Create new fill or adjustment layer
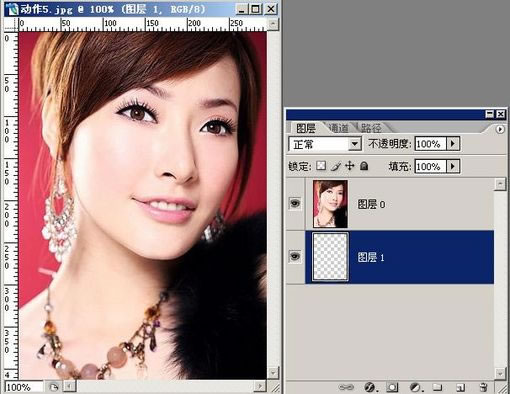This screenshot has height=394, width=510. click(x=415, y=387)
